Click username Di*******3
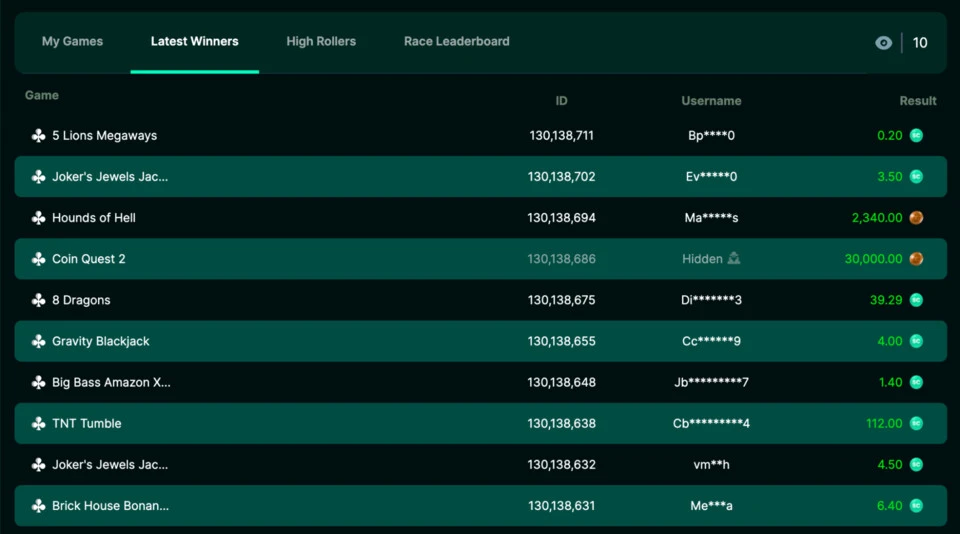This screenshot has width=960, height=534. (x=711, y=300)
